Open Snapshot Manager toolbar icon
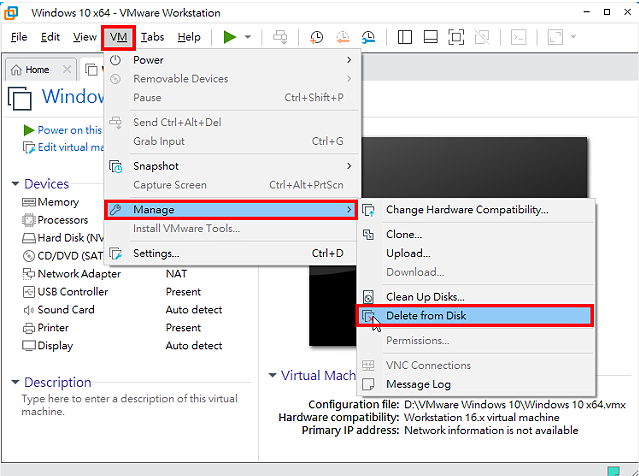This screenshot has height=476, width=639. tap(368, 37)
